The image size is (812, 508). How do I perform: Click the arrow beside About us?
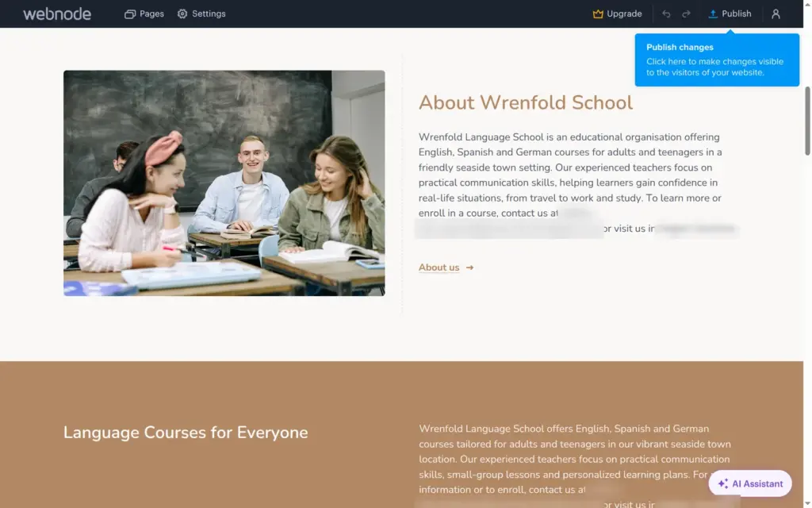tap(469, 267)
